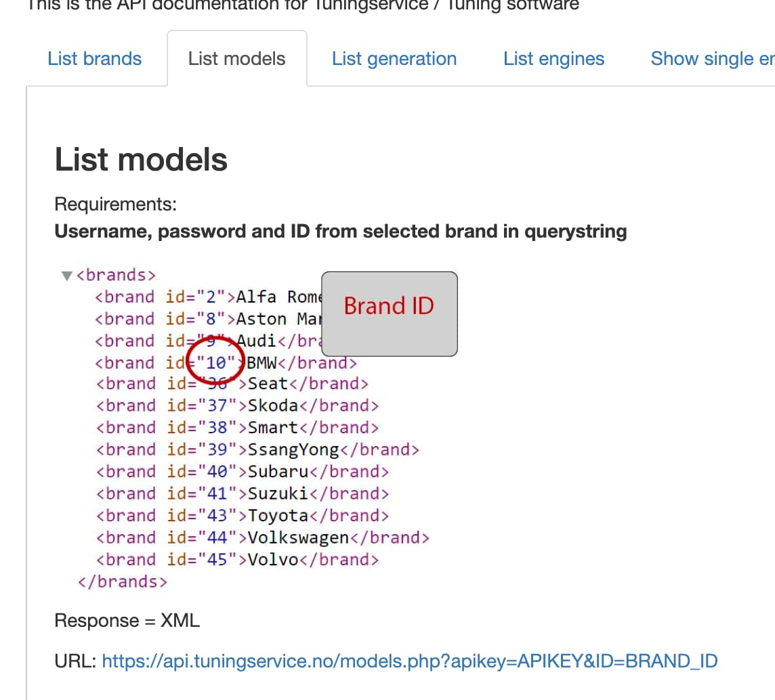Open the List generation tab
The height and width of the screenshot is (700, 775).
tap(394, 59)
